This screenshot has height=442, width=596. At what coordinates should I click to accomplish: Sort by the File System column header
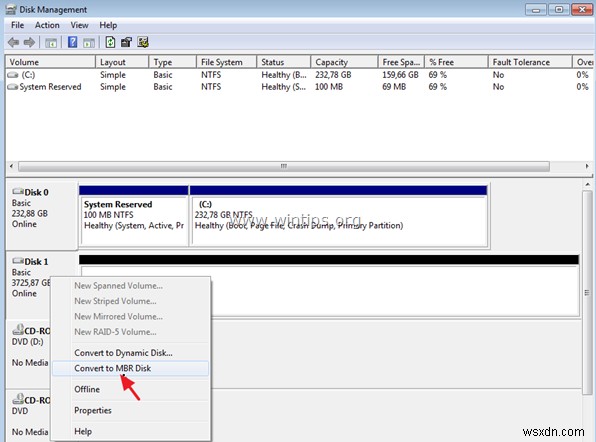click(226, 62)
